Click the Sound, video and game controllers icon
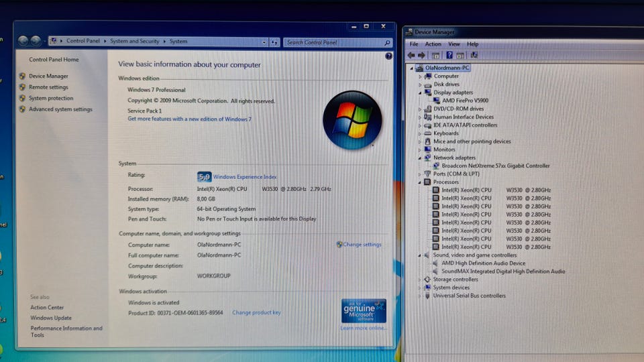This screenshot has width=644, height=362. coord(427,255)
